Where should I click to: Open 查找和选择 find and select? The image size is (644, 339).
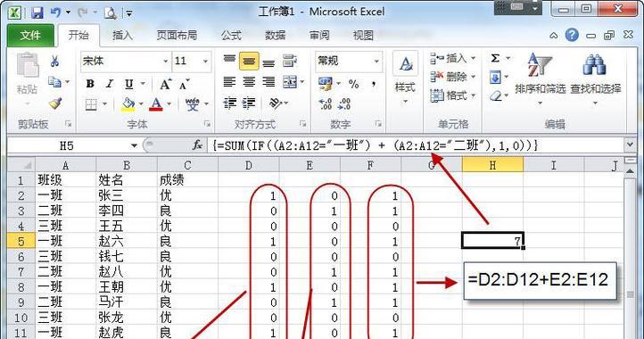tap(595, 79)
